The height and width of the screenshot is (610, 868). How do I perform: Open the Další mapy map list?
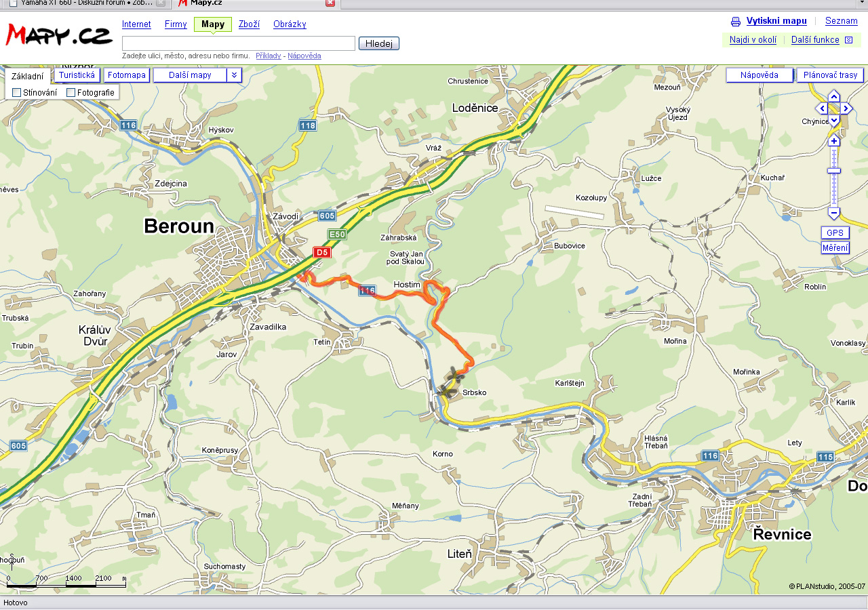pyautogui.click(x=190, y=75)
